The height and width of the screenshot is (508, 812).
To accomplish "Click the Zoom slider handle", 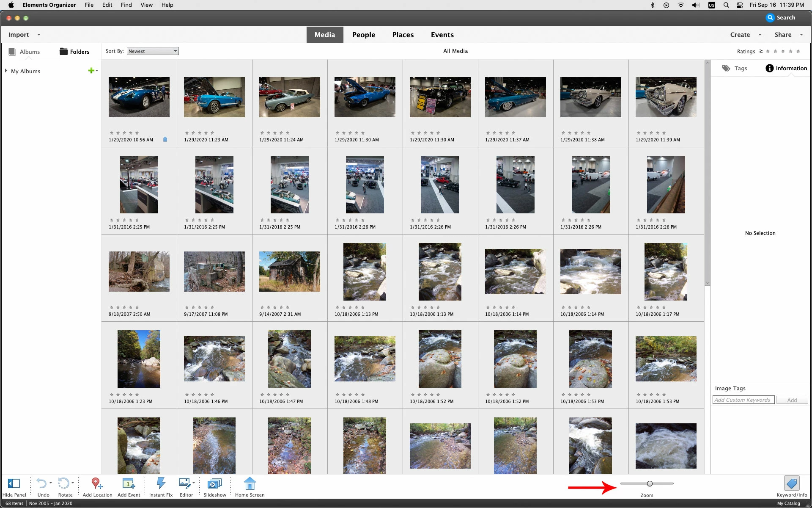I will 650,483.
